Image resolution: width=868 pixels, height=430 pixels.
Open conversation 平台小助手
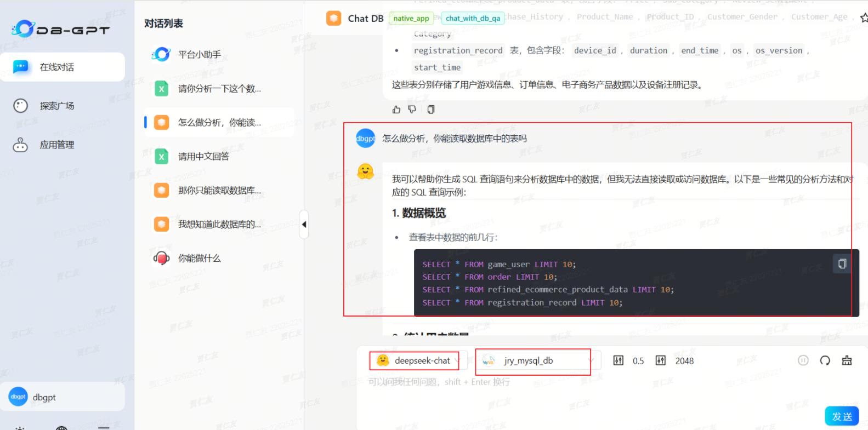(219, 54)
